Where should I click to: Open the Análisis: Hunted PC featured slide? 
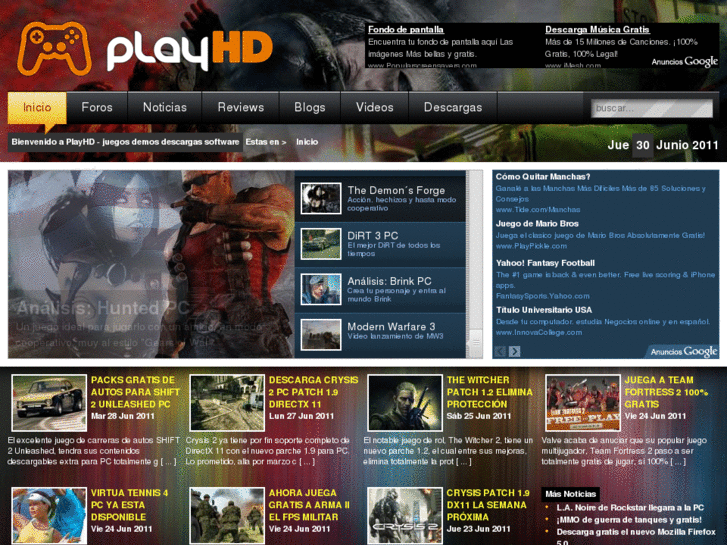[151, 264]
